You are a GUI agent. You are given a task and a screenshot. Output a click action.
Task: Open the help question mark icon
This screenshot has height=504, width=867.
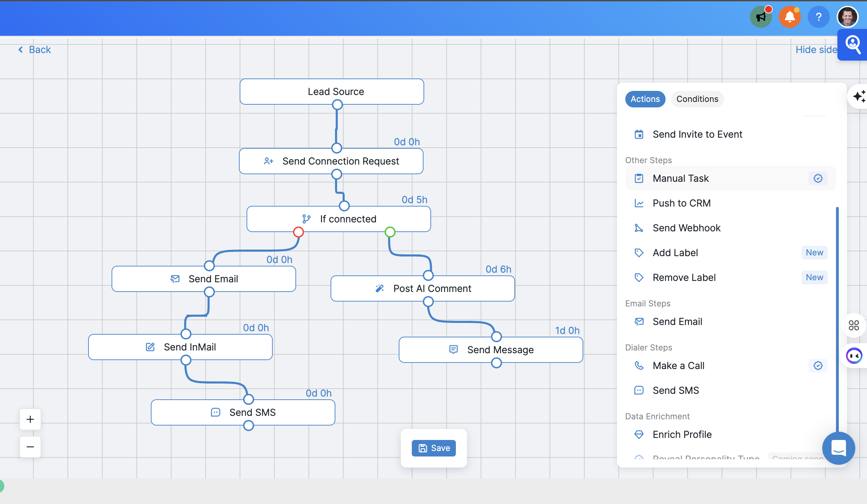818,17
